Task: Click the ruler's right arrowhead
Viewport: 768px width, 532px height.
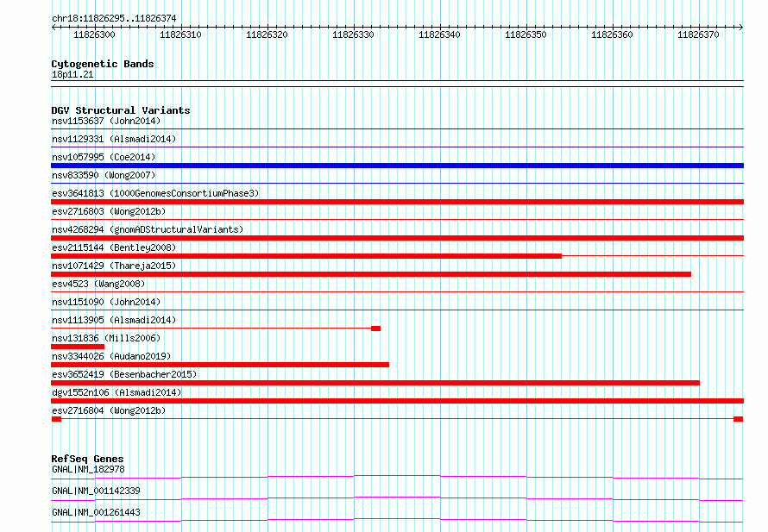Action: coord(741,27)
